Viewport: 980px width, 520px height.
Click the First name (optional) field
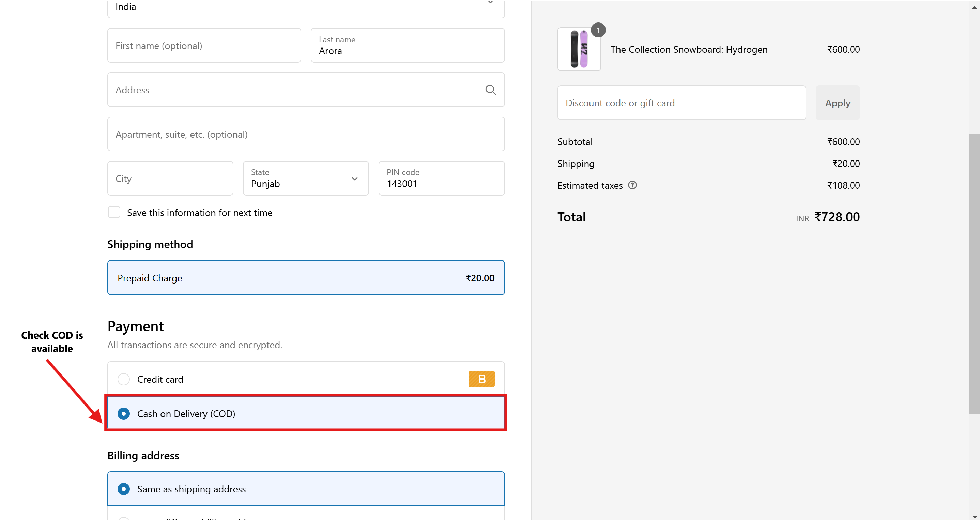point(204,46)
